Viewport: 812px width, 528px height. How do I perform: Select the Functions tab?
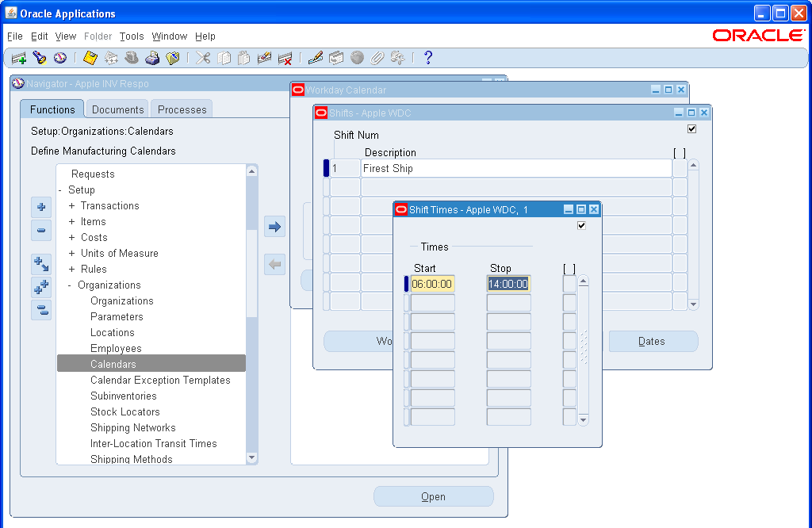click(52, 109)
